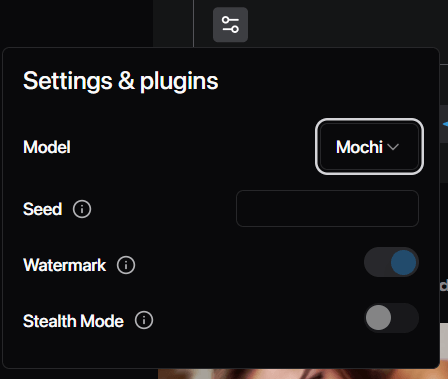Click the Seed label text

42,209
